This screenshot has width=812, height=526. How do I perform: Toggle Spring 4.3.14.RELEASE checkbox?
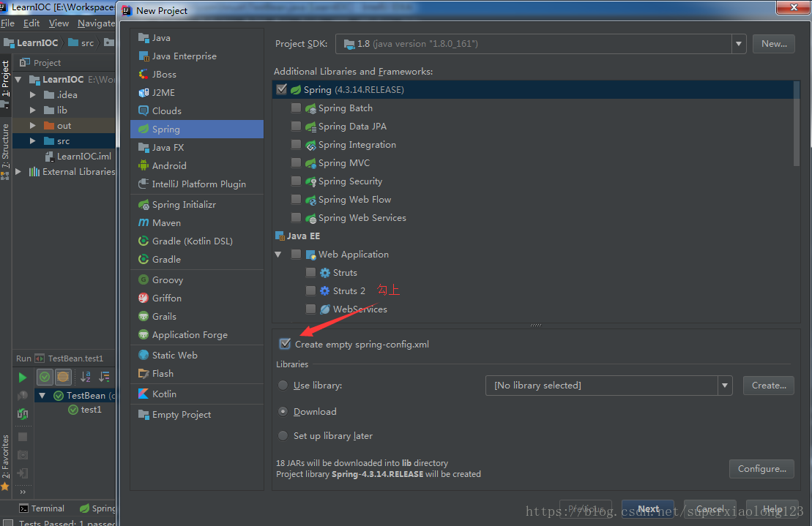pos(282,89)
